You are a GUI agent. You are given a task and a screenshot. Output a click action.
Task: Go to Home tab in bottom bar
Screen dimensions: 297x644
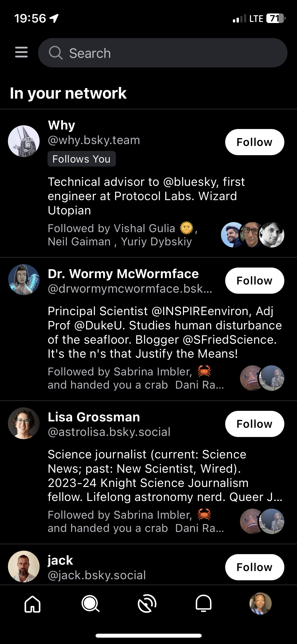point(32,604)
